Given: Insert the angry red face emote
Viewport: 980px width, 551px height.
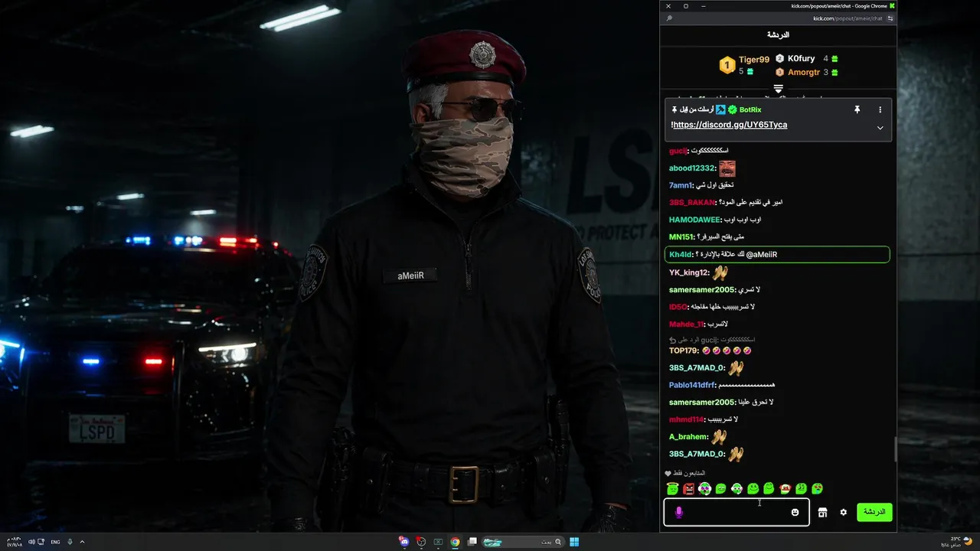Looking at the screenshot, I should coord(688,488).
